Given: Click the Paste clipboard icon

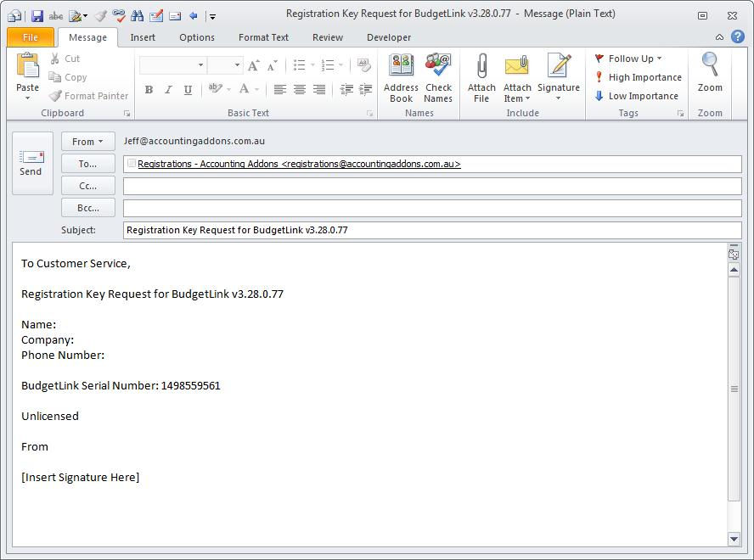Looking at the screenshot, I should pos(27,66).
